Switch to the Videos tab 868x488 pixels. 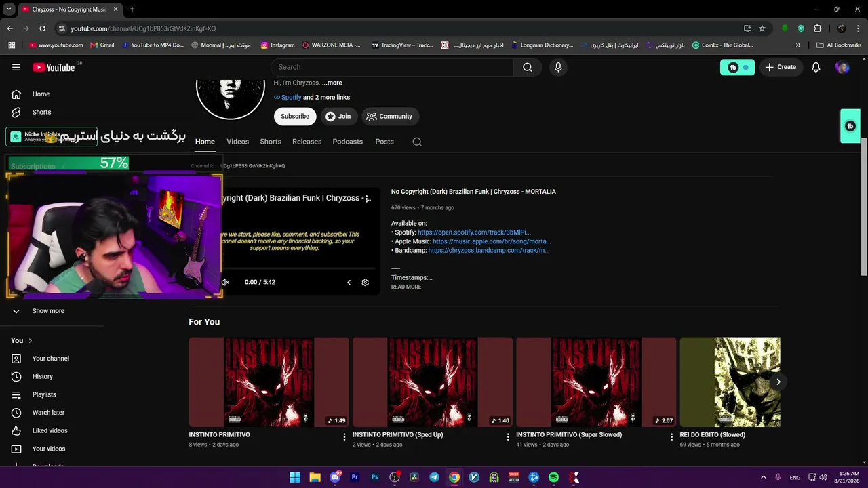237,142
